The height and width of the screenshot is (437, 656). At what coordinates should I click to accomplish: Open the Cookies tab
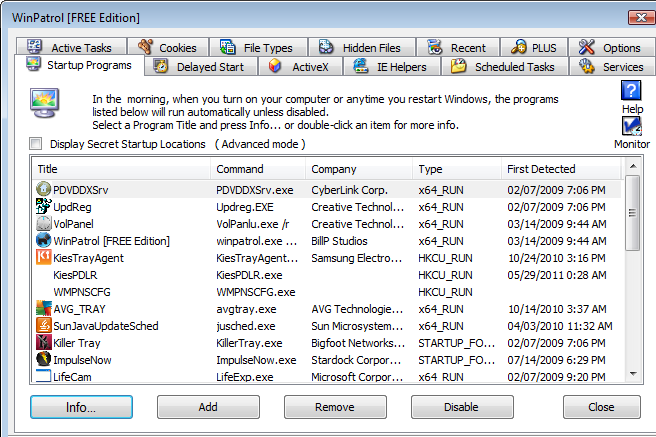click(x=168, y=47)
